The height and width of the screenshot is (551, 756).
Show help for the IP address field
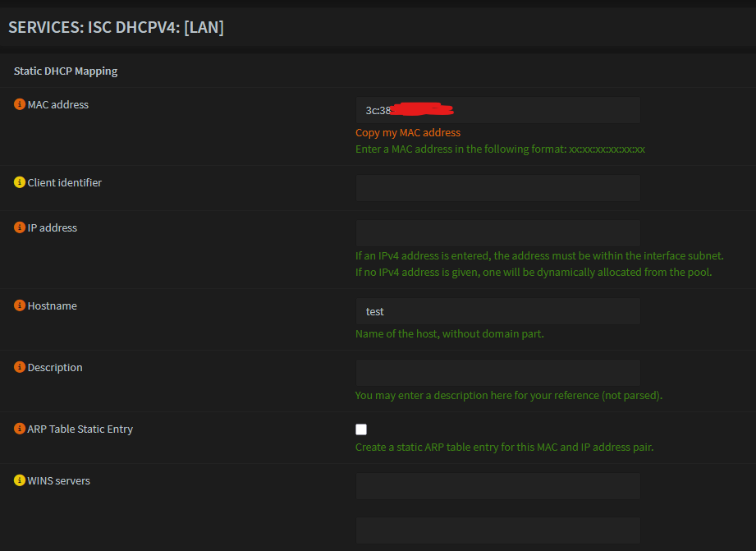pos(19,227)
